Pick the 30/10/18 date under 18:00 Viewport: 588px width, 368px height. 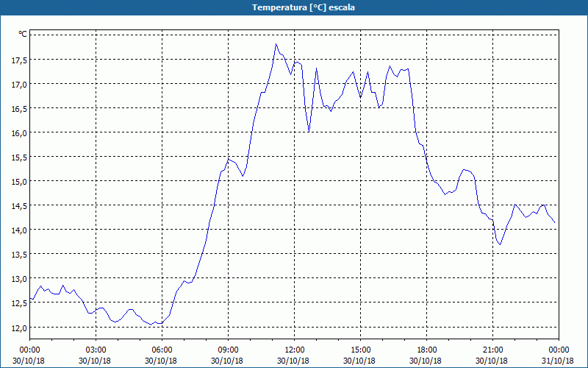426,361
